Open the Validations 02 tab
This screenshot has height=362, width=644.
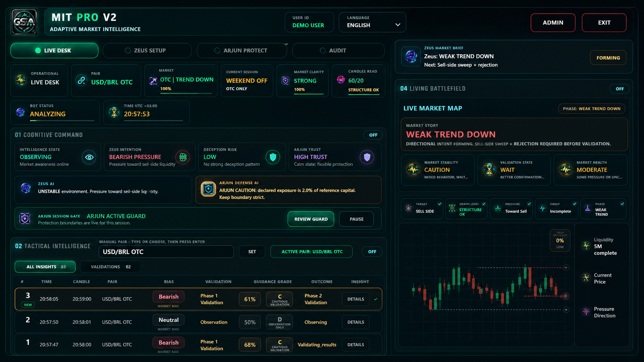tap(111, 267)
